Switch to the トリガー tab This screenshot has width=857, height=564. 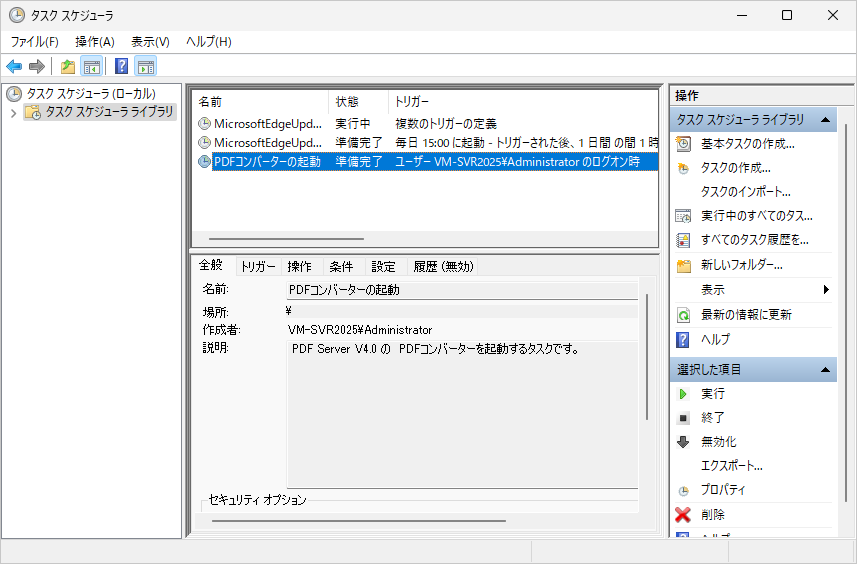(259, 267)
